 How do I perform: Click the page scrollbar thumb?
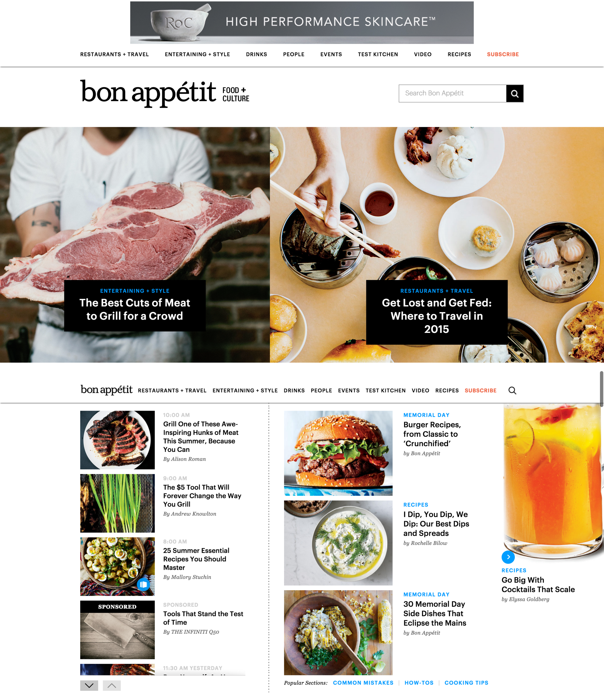[601, 388]
